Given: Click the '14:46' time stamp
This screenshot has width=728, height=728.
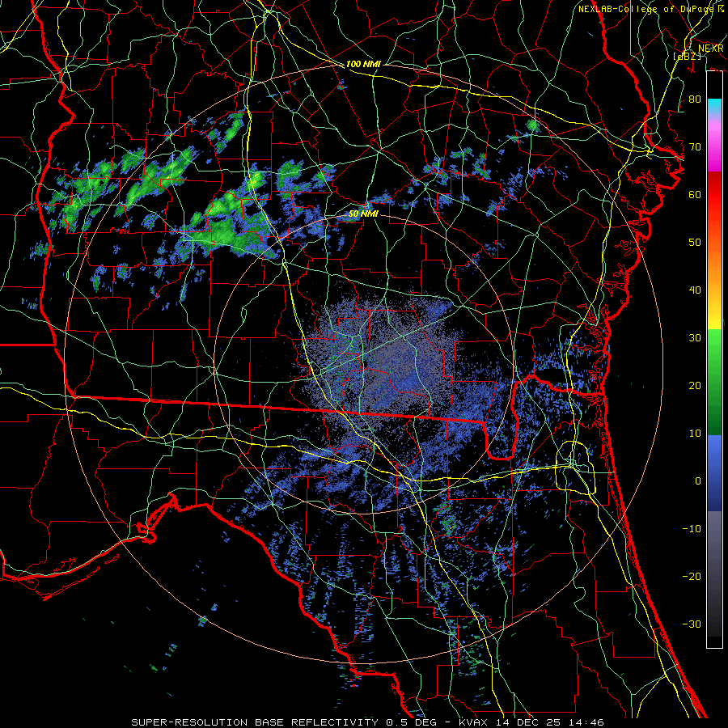Looking at the screenshot, I should click(x=586, y=722).
